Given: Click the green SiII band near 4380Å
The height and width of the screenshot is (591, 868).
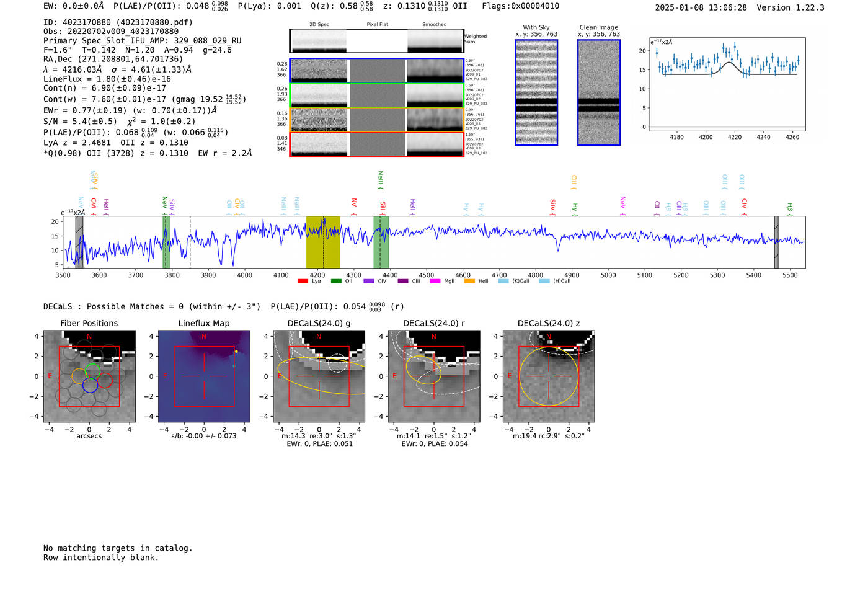Looking at the screenshot, I should click(381, 242).
